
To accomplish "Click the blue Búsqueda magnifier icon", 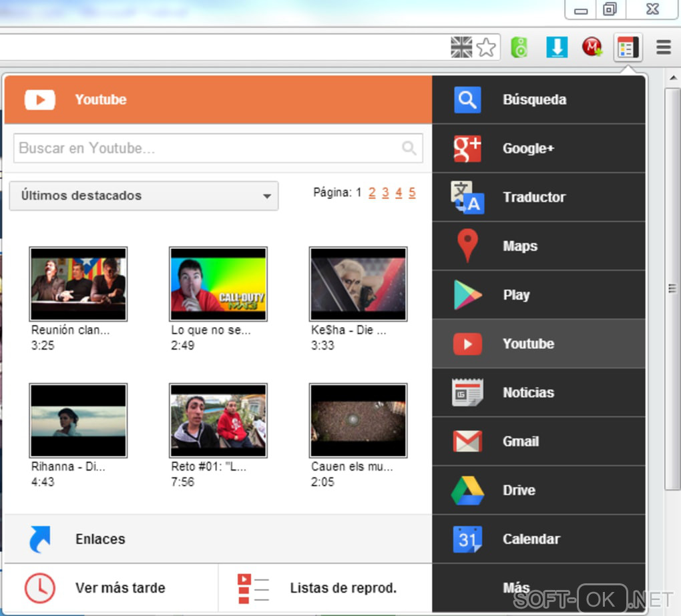I will 467,100.
